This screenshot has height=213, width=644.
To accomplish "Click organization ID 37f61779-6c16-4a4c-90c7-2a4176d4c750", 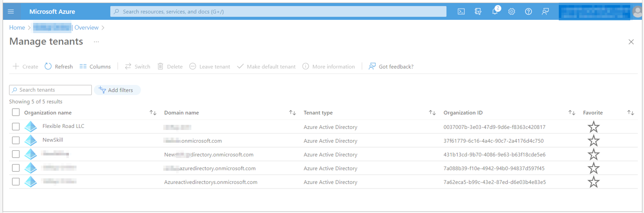I will point(493,141).
